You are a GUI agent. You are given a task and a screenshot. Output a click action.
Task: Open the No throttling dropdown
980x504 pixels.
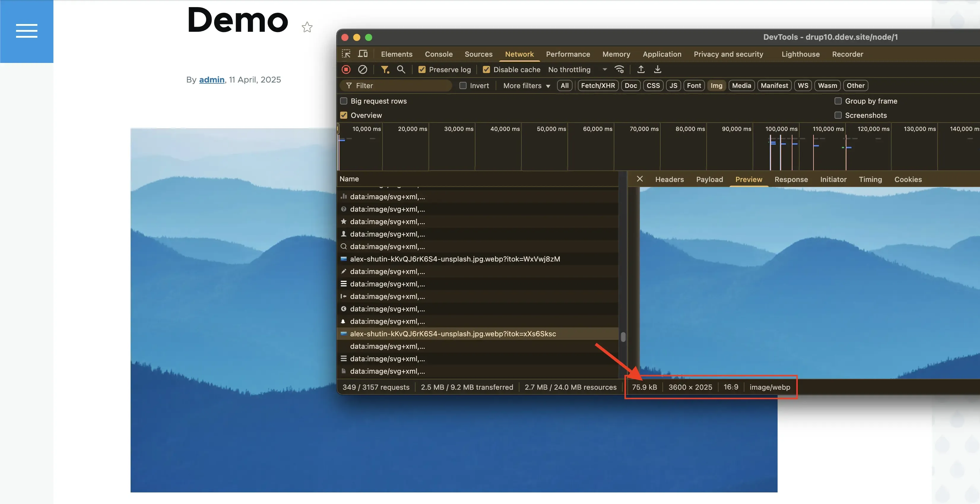[x=577, y=69]
